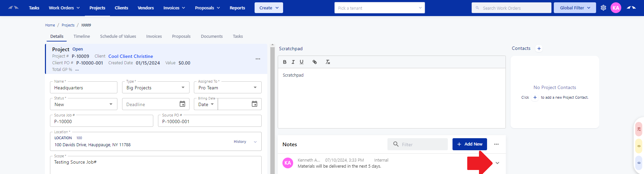The height and width of the screenshot is (174, 644).
Task: Click Projects in the breadcrumb
Action: 68,25
